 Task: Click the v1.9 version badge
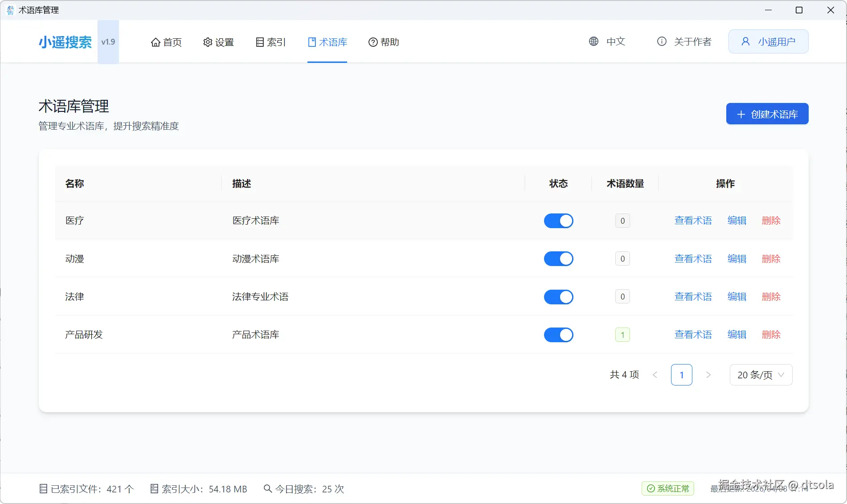coord(108,42)
